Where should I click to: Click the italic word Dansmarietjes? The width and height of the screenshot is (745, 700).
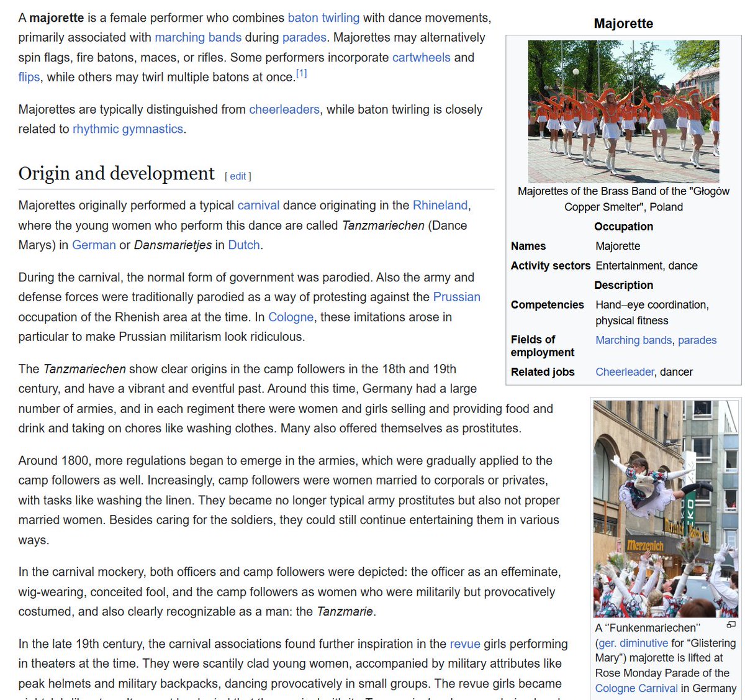[173, 245]
